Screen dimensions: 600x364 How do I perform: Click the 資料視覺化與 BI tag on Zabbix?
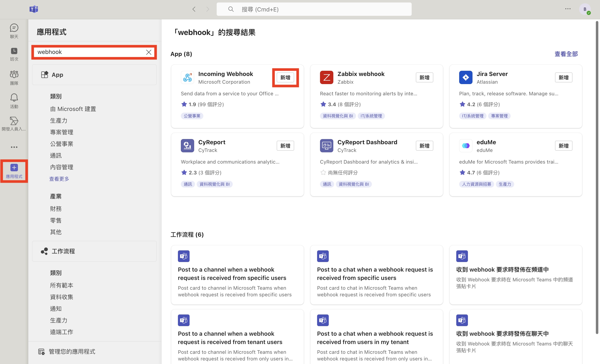click(x=338, y=116)
